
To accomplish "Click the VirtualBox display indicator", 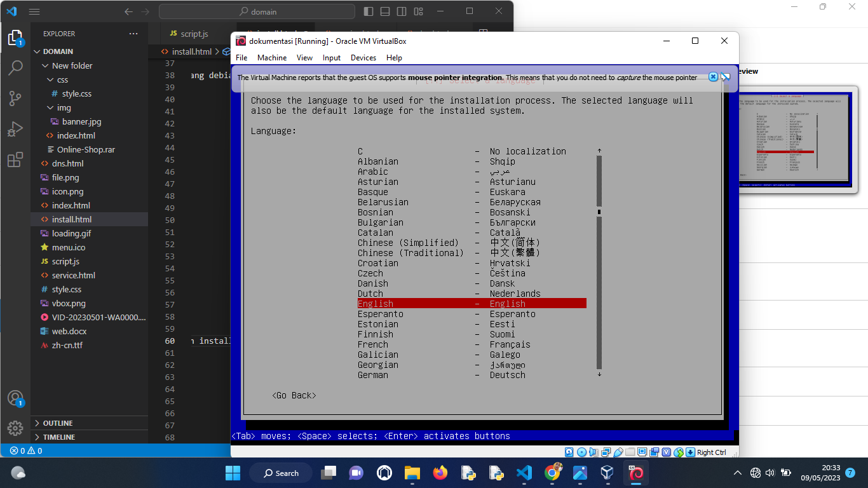I will [642, 452].
